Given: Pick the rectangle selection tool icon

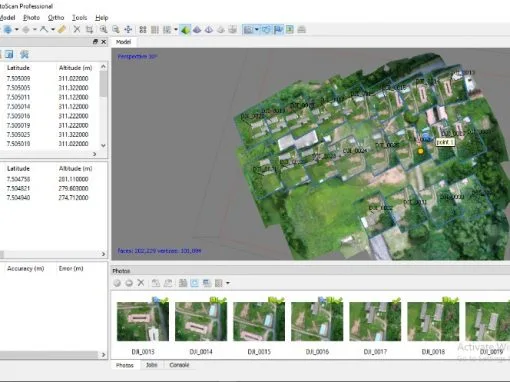Looking at the screenshot, I should 26,30.
